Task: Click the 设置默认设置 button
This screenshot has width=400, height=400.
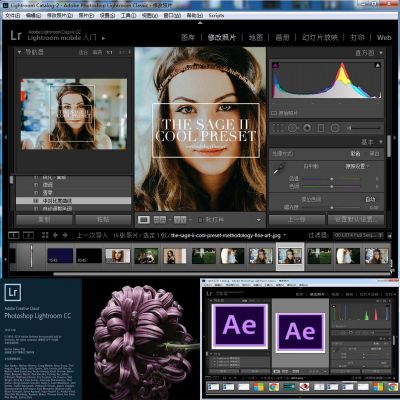Action: coord(356,220)
